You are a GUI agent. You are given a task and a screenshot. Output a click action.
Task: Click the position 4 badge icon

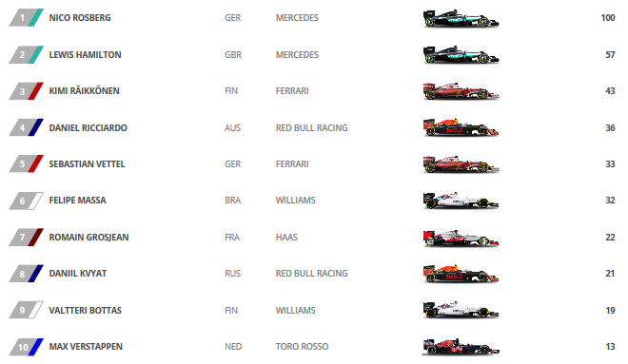pyautogui.click(x=26, y=127)
